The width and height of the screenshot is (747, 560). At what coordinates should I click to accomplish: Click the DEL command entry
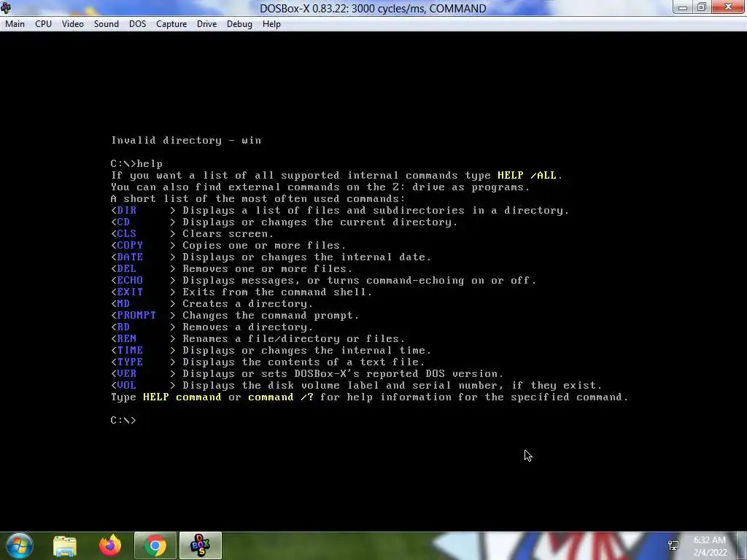(x=127, y=268)
